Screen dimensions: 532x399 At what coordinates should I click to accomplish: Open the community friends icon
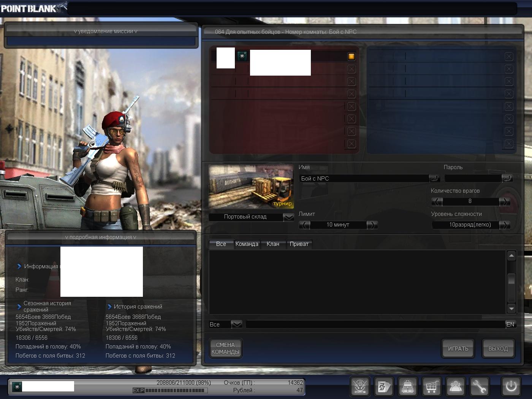click(455, 386)
